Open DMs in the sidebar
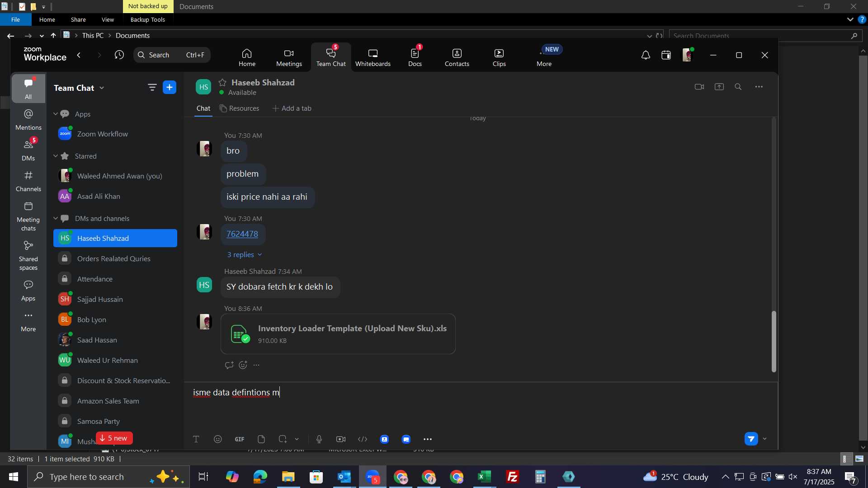The image size is (868, 488). click(28, 150)
